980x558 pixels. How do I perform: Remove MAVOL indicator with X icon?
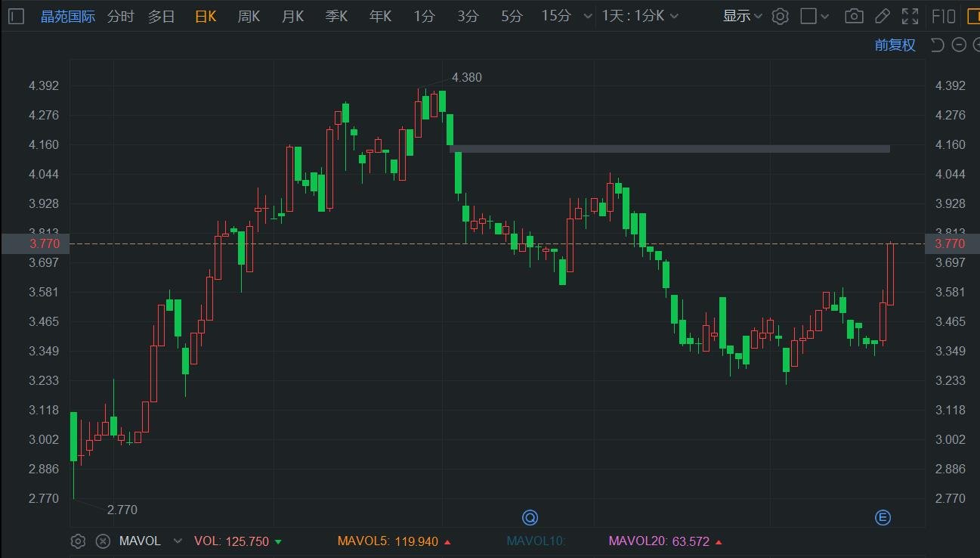(104, 541)
